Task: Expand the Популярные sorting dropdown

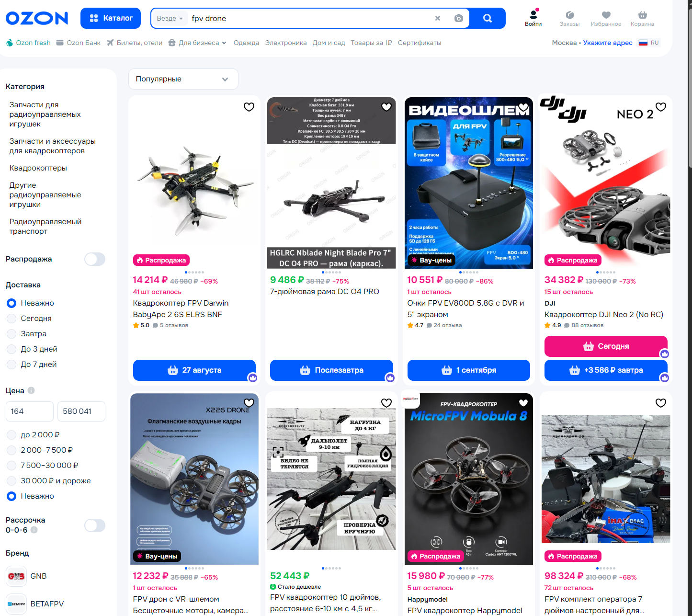Action: [183, 79]
